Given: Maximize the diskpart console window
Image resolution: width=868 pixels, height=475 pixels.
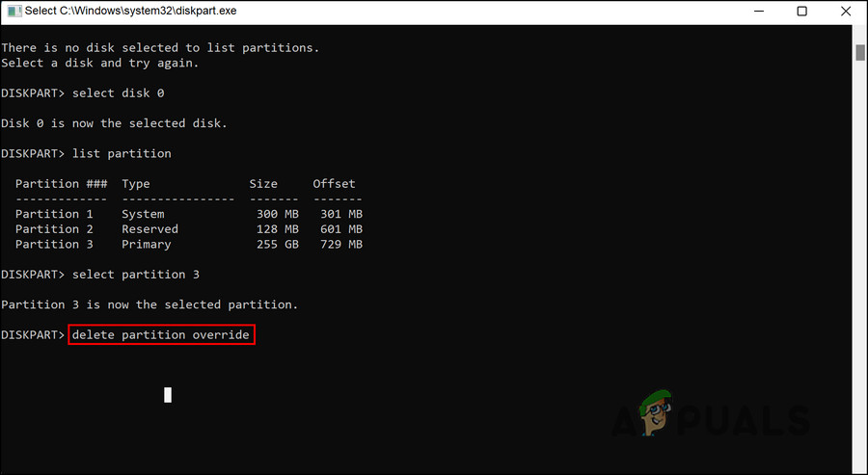Looking at the screenshot, I should click(x=801, y=11).
